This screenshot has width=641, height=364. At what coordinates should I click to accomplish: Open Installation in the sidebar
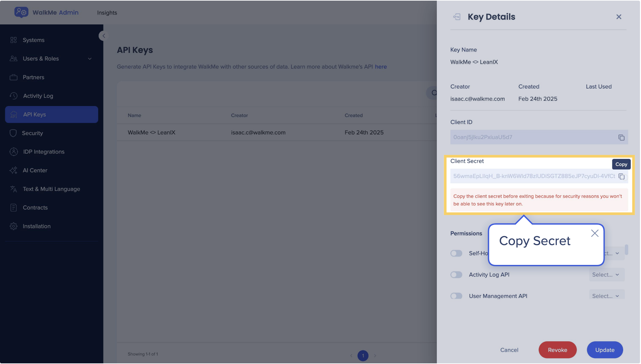[x=37, y=226]
